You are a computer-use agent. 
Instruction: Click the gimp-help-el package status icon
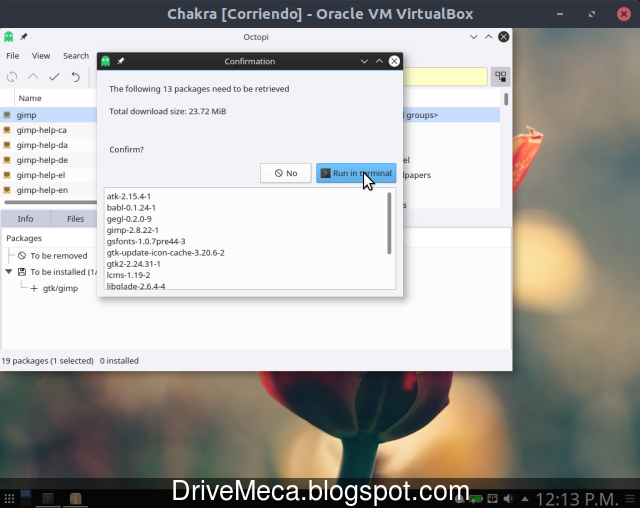7,175
